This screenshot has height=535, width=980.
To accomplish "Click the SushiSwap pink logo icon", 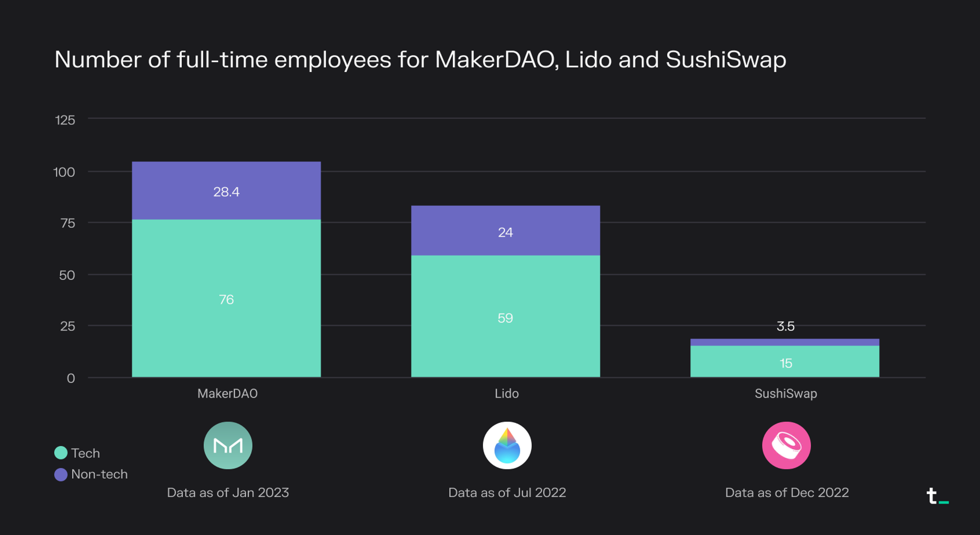I will coord(786,445).
